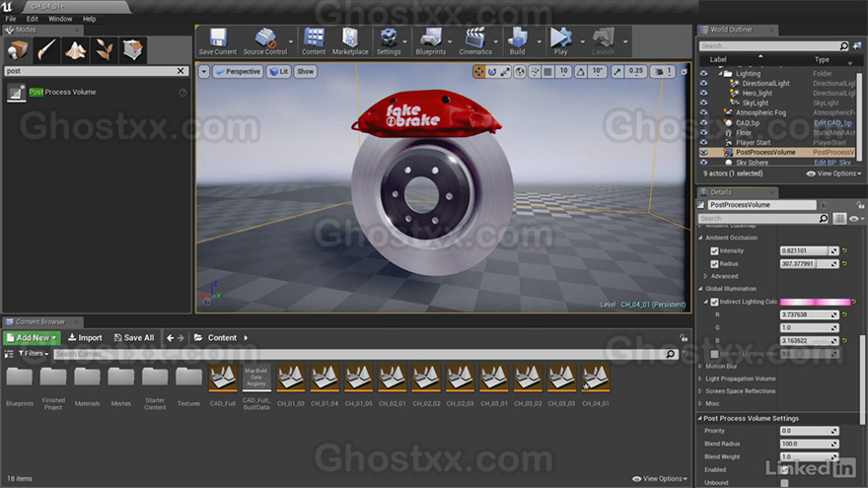
Task: Open the Marketplace toolbar icon
Action: click(x=350, y=41)
